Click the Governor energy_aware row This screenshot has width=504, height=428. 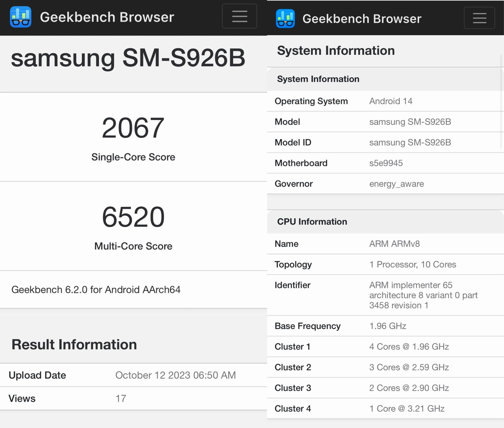coord(396,184)
